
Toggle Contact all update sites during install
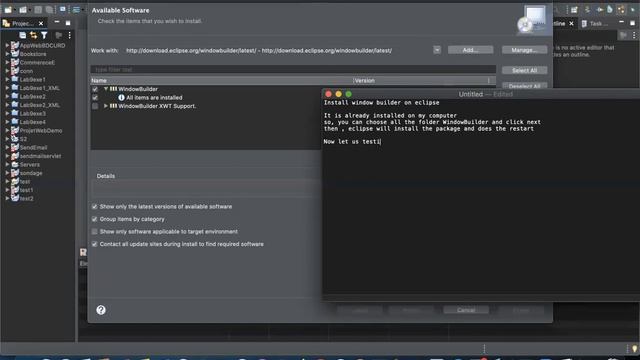tap(95, 244)
